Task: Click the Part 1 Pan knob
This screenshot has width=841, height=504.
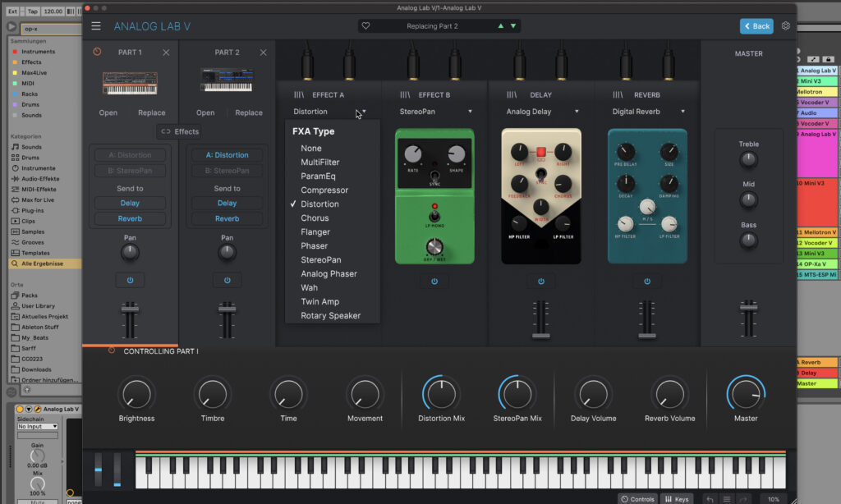Action: pyautogui.click(x=130, y=252)
